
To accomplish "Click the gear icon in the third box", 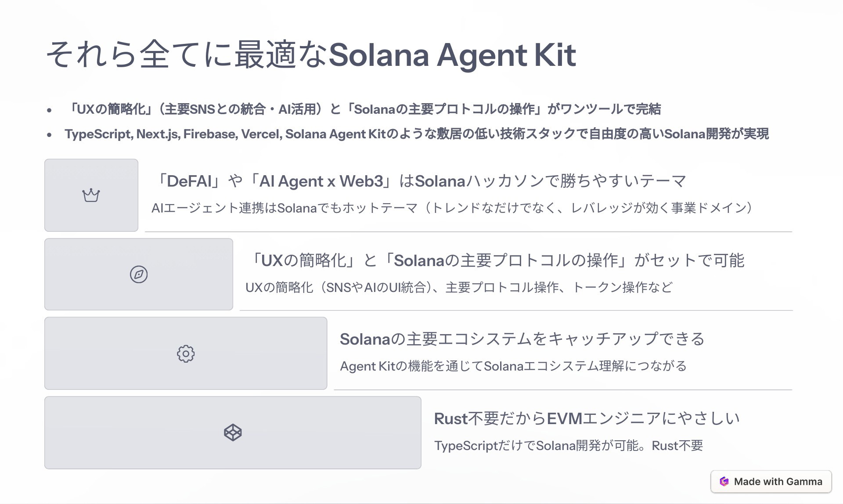I will pos(186,353).
